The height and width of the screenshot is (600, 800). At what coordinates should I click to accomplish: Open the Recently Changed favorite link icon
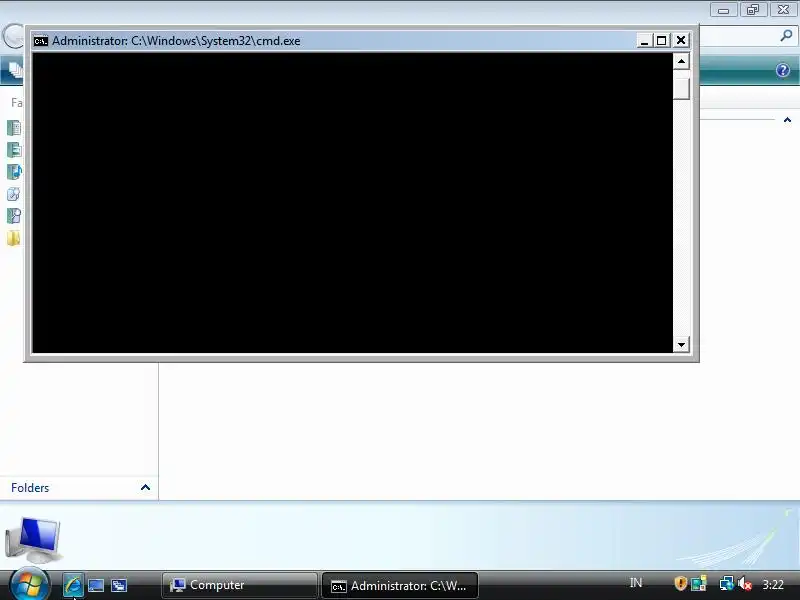pos(14,194)
